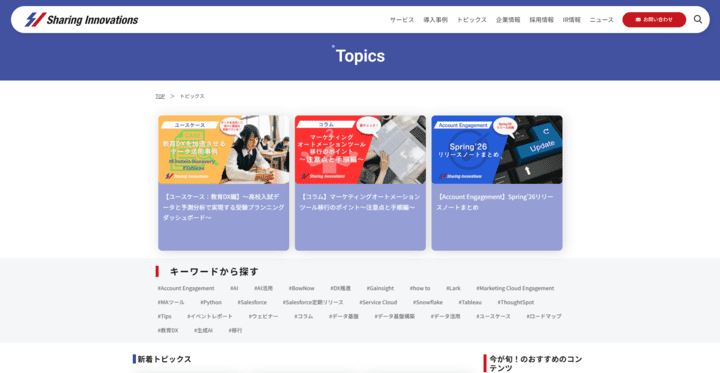Select the #生成AI keyword tag
The image size is (720, 373).
(x=203, y=330)
